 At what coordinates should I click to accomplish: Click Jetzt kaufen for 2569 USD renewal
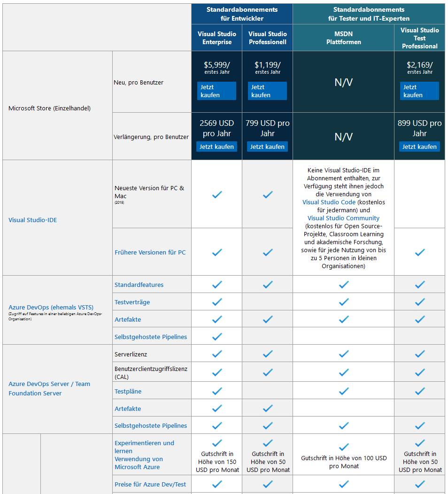(x=216, y=147)
